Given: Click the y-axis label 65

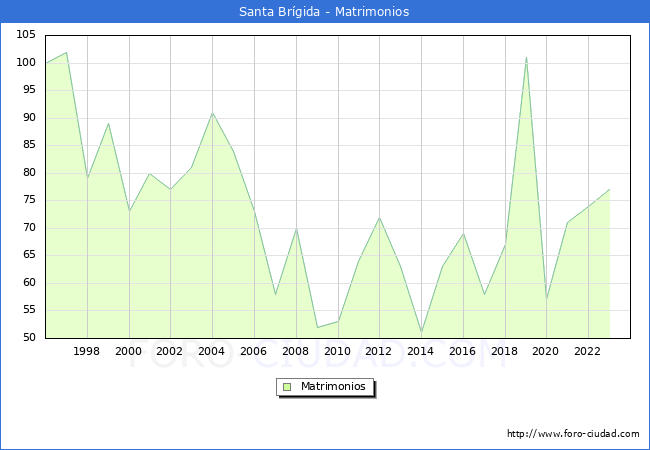Looking at the screenshot, I should coord(29,255).
